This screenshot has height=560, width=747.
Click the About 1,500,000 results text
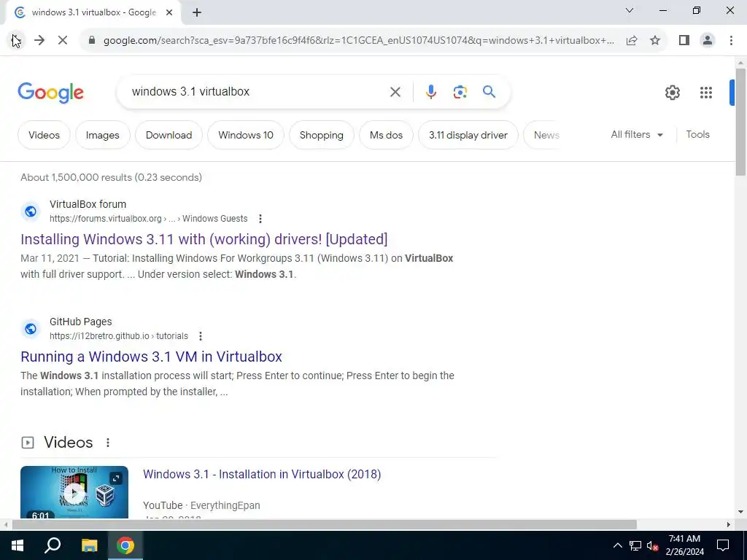[x=111, y=177]
